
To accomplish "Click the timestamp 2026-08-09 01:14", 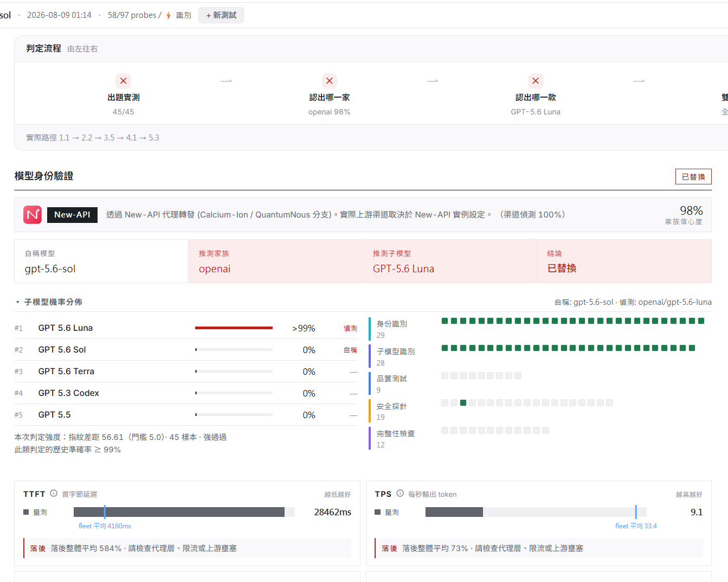I will coord(59,15).
